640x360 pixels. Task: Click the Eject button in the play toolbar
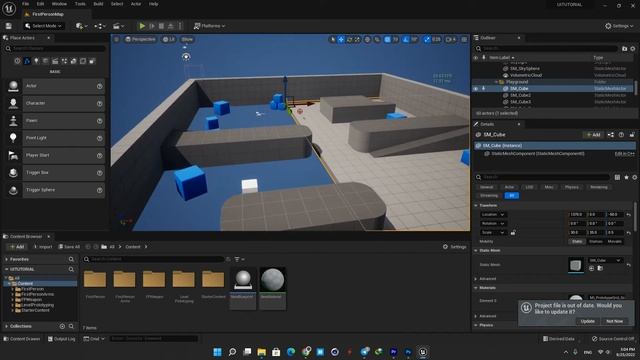click(x=171, y=26)
